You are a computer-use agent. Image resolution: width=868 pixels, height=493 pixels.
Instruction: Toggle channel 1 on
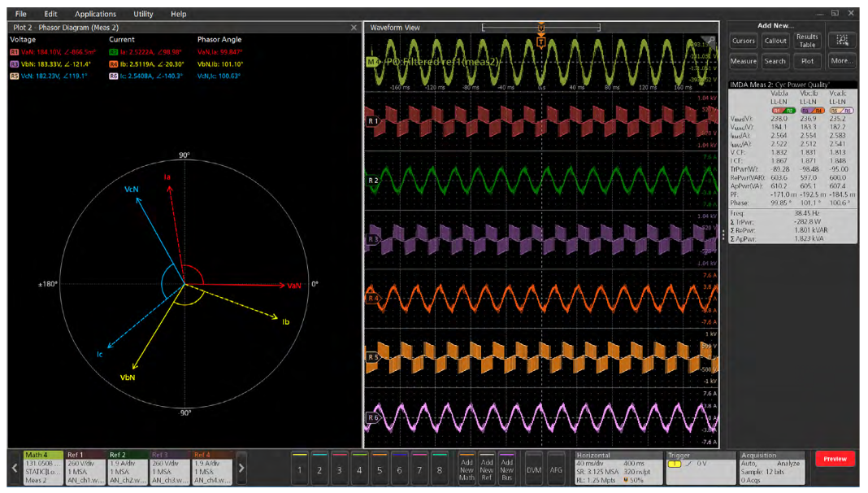pos(300,469)
